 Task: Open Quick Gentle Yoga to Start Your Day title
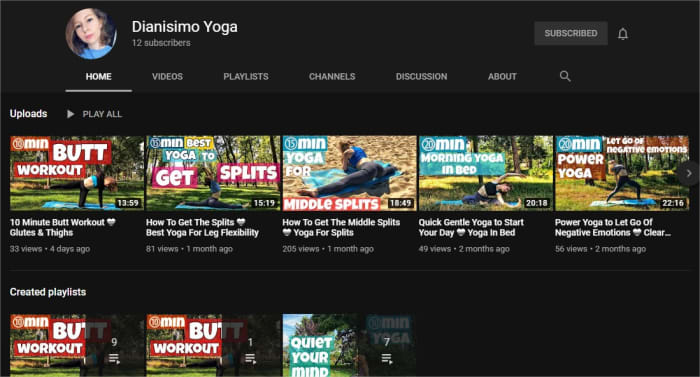471,227
